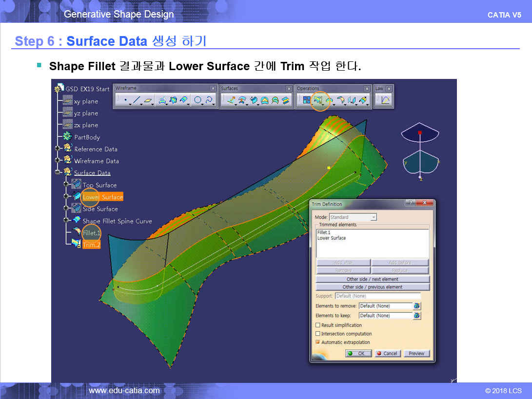
Task: Click inside the Elements to remove field
Action: 385,306
